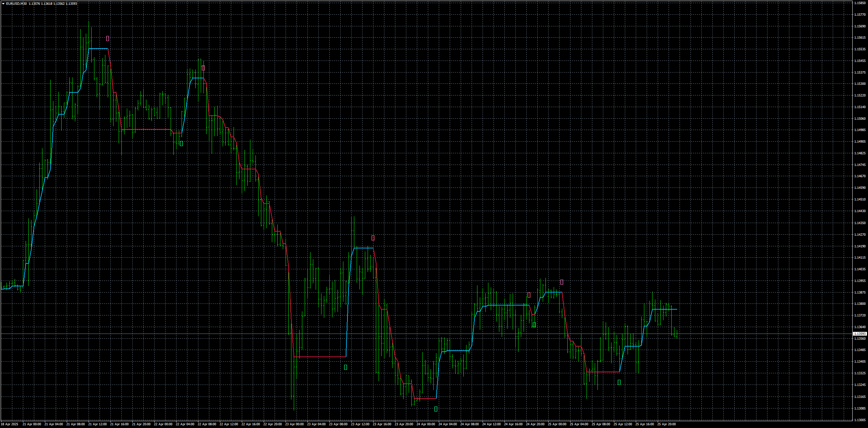
Task: Click the 25 Apr 12:00 time label
Action: [623, 424]
